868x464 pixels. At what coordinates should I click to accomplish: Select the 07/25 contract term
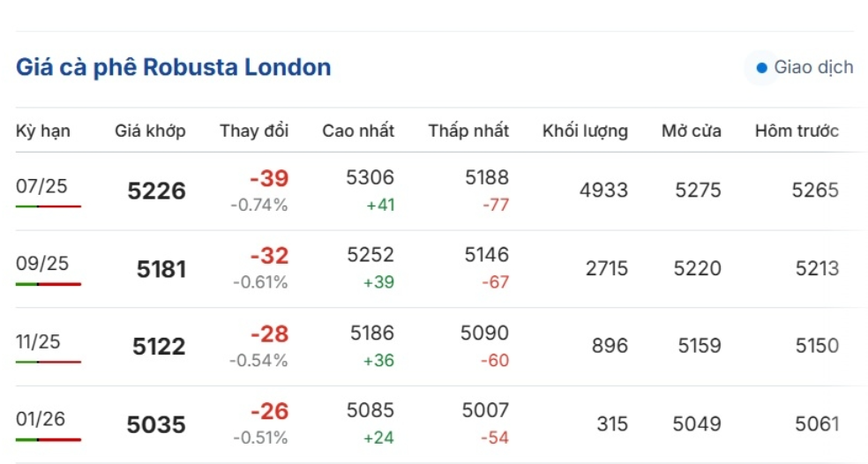tap(41, 186)
